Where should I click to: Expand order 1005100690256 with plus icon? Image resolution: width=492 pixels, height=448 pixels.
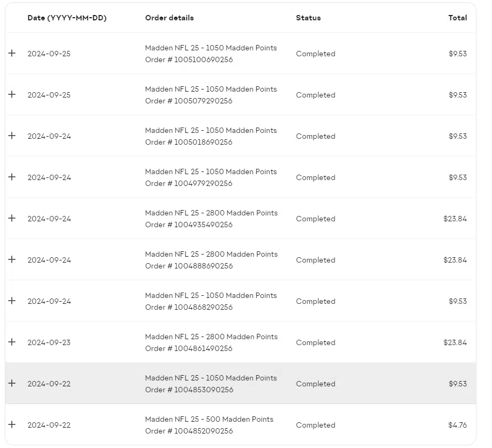point(12,53)
